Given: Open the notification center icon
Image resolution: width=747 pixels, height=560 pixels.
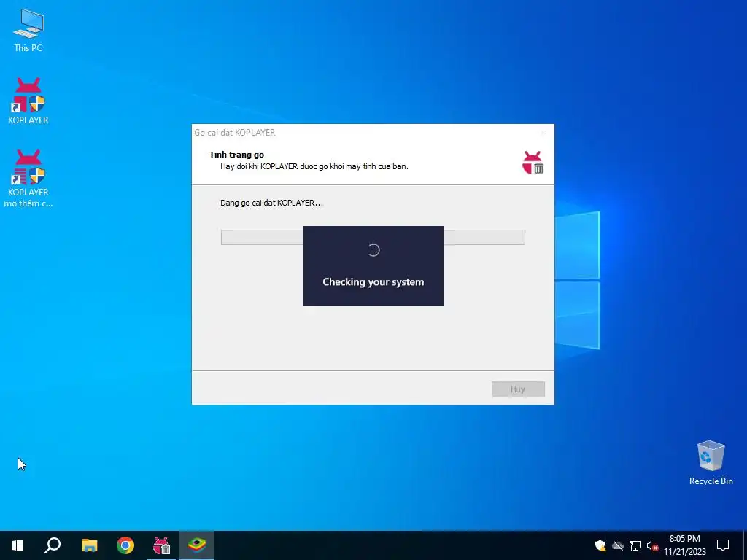Looking at the screenshot, I should (723, 545).
